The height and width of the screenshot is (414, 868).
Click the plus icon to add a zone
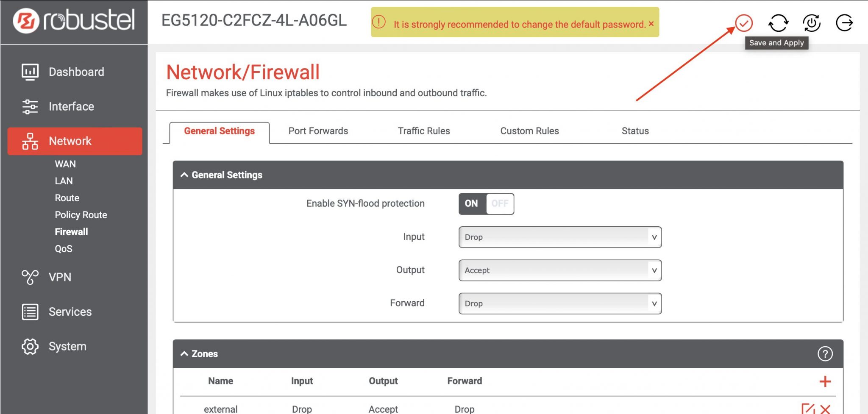click(825, 381)
